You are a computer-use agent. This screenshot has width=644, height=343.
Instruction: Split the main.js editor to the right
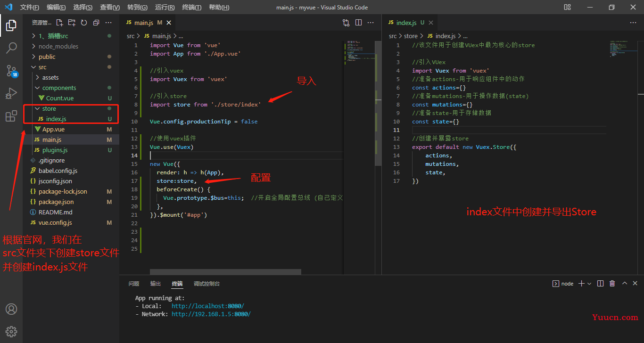358,23
